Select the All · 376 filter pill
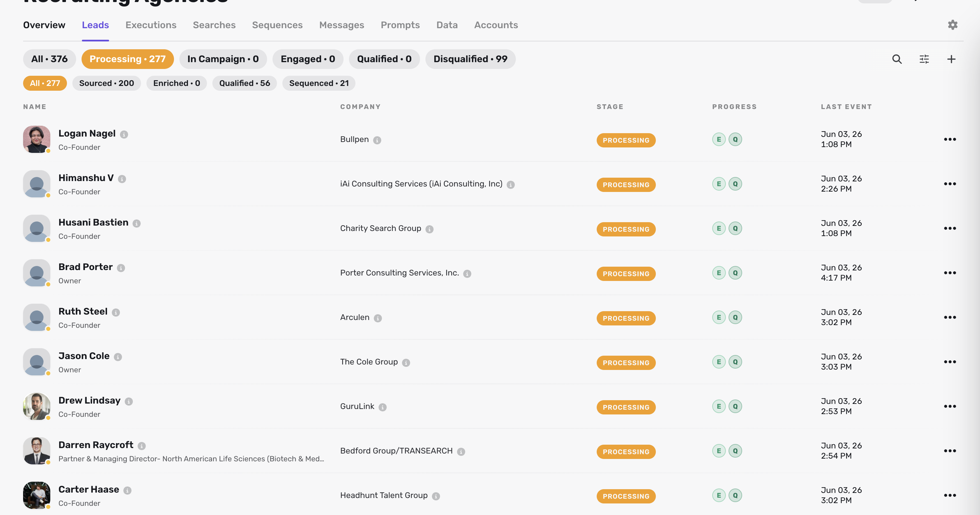The width and height of the screenshot is (980, 515). coord(50,59)
